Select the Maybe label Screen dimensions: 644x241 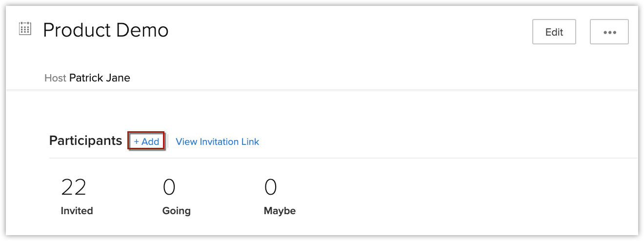coord(280,211)
